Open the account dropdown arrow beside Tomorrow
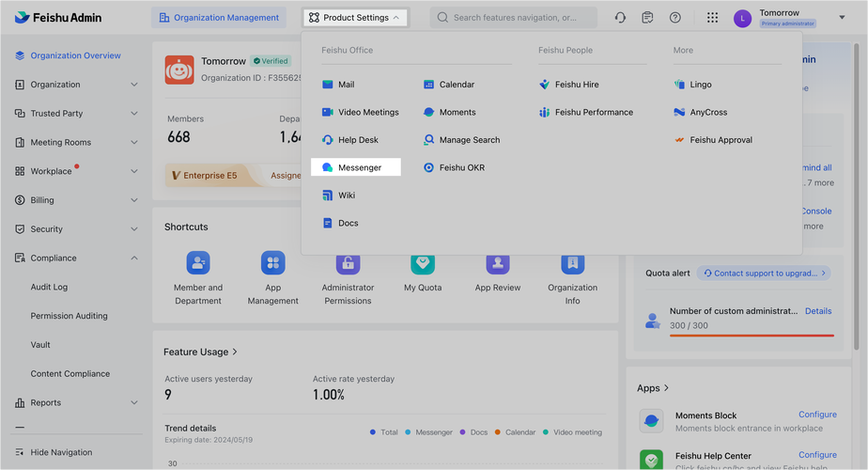This screenshot has width=868, height=470. [842, 18]
